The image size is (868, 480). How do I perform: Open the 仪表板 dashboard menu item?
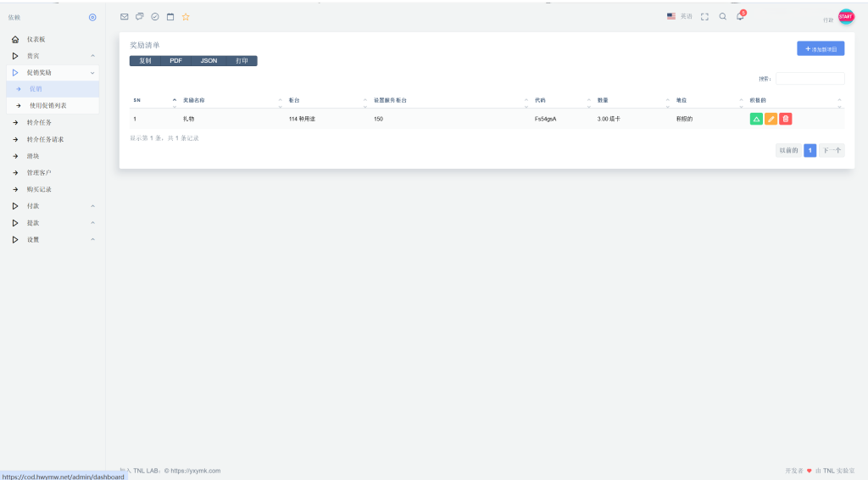click(36, 39)
